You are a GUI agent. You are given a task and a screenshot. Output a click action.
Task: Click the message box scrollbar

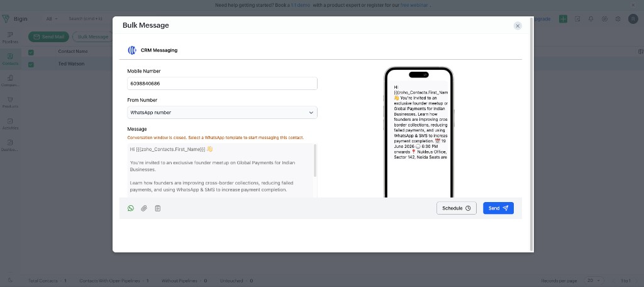click(x=315, y=160)
